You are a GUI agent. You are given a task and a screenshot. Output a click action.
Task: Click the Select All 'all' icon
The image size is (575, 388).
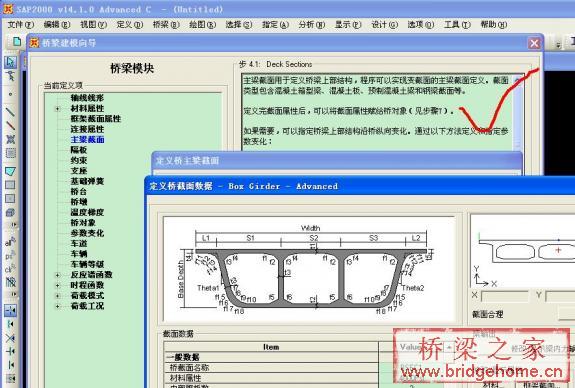[x=10, y=242]
